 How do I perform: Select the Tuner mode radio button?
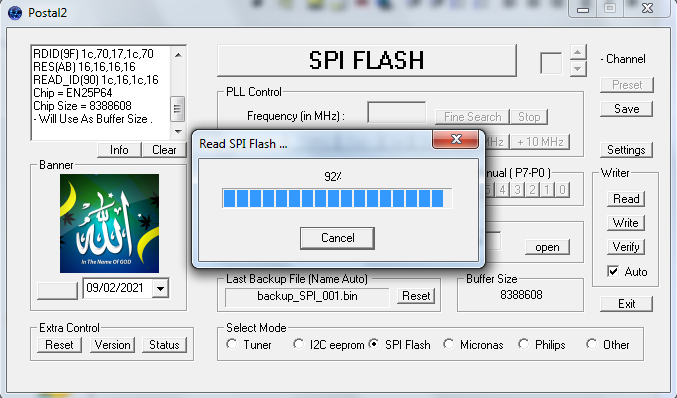[x=232, y=344]
